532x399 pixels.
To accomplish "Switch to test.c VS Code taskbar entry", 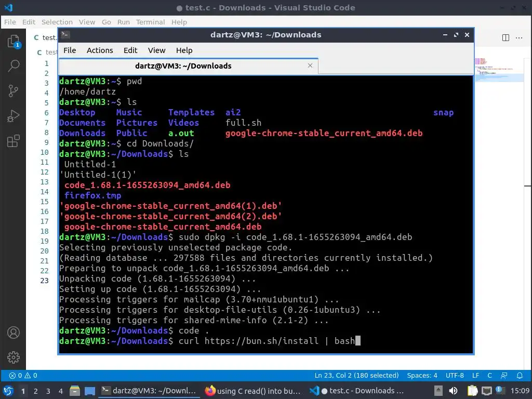I will pos(357,391).
